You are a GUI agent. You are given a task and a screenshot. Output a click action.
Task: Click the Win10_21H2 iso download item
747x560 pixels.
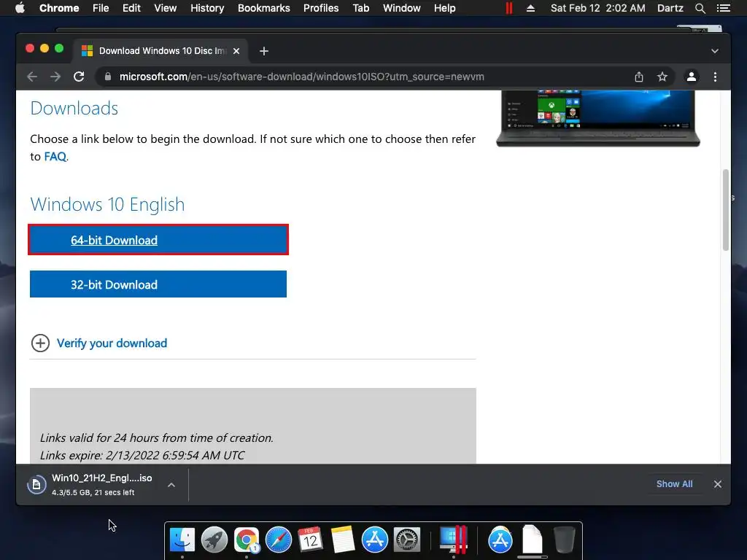pos(102,484)
